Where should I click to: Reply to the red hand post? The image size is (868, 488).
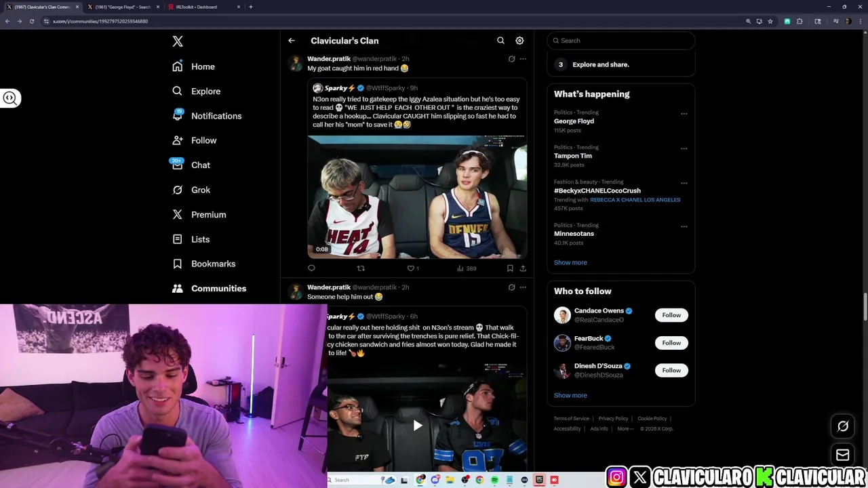(x=311, y=268)
